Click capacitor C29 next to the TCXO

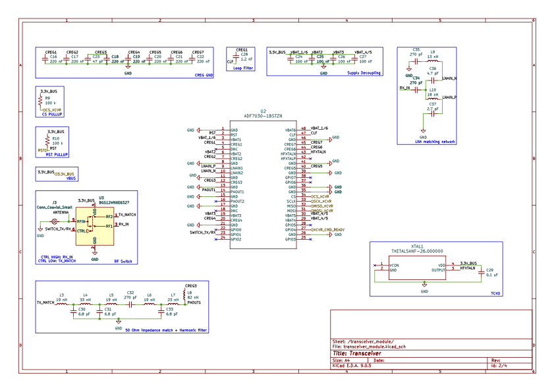pos(481,272)
